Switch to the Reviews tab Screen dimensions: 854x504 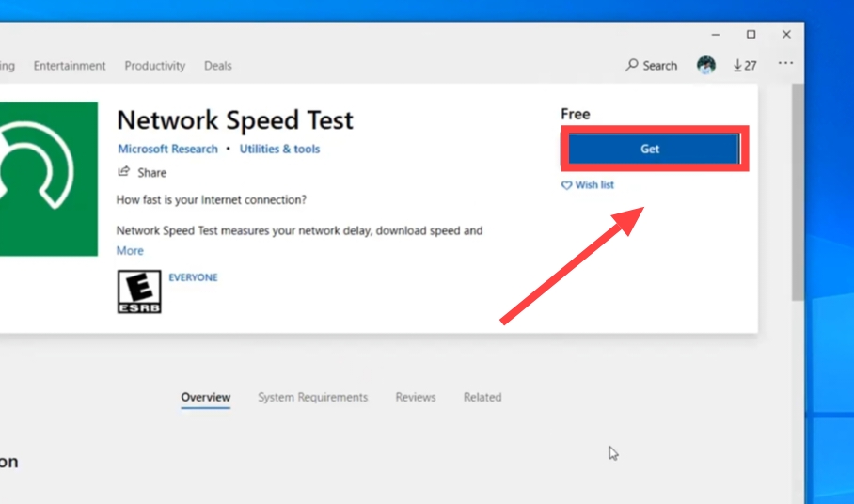[416, 398]
